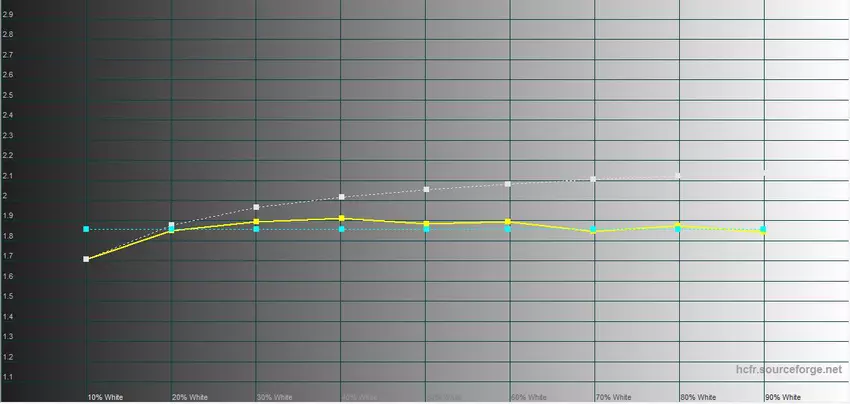The height and width of the screenshot is (404, 850).
Task: Select the yellow gamma point at 10% White
Action: click(87, 259)
